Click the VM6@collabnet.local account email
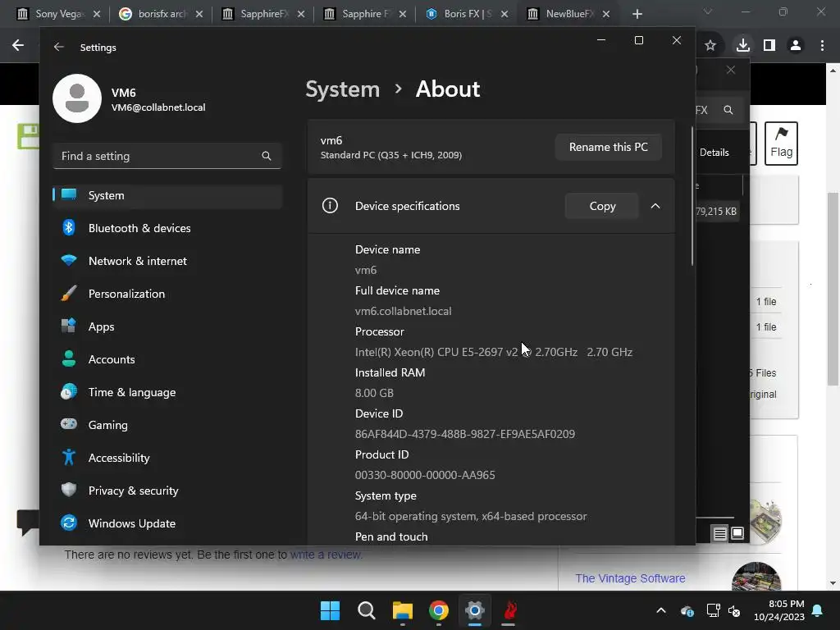 pos(158,107)
